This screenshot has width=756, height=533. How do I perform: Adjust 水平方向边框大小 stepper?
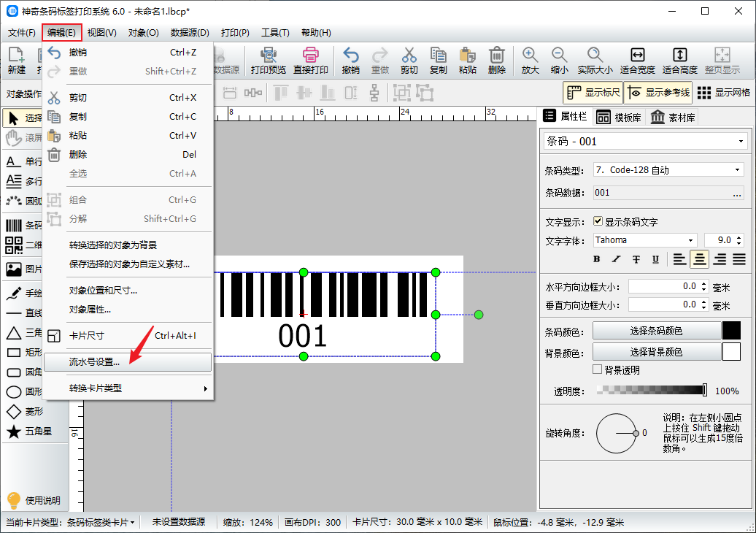click(x=704, y=286)
